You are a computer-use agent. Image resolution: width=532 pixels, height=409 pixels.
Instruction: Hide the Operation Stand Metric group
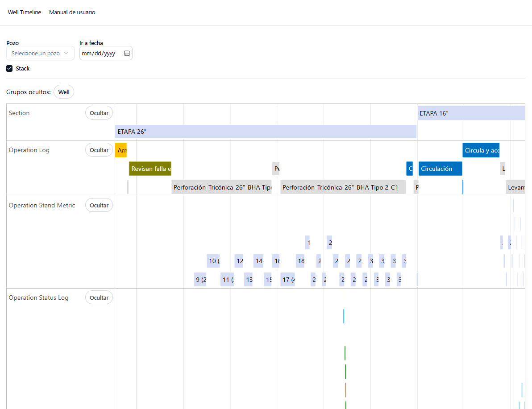99,205
